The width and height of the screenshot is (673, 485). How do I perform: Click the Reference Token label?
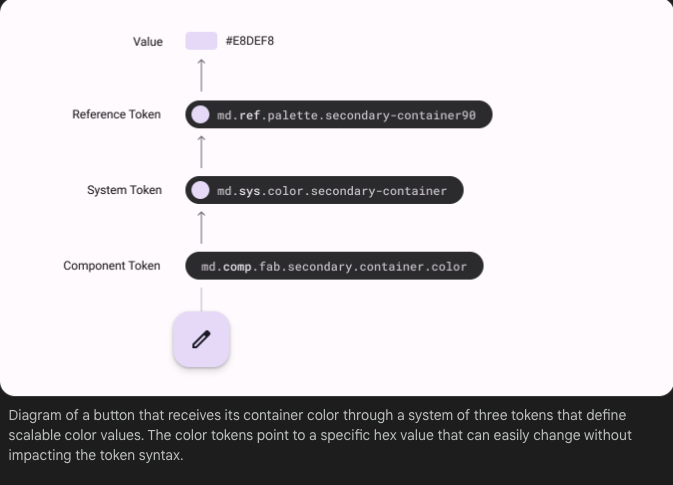pyautogui.click(x=116, y=115)
